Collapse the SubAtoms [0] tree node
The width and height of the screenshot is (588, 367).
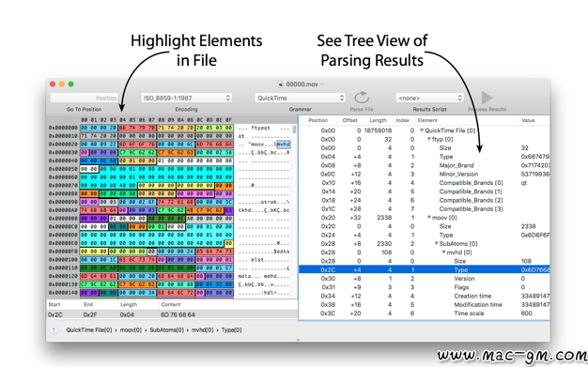pyautogui.click(x=436, y=243)
